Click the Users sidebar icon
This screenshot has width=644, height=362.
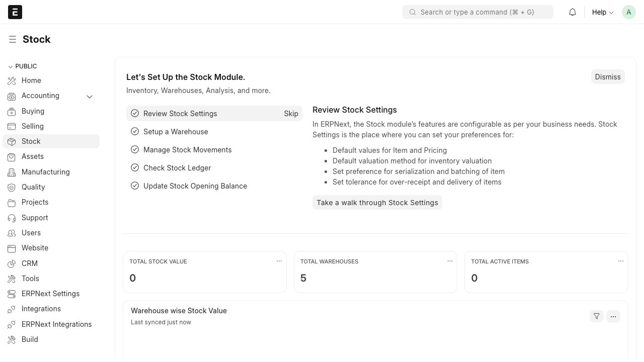[12, 233]
